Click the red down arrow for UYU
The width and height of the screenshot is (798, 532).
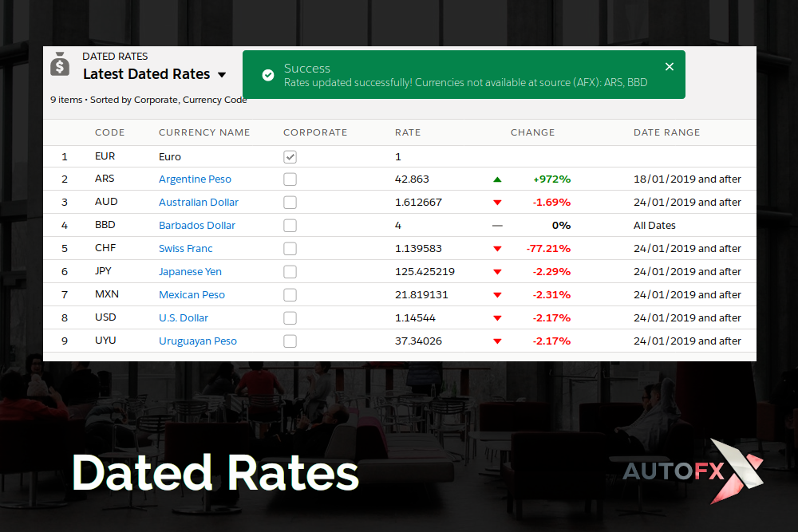pos(497,341)
